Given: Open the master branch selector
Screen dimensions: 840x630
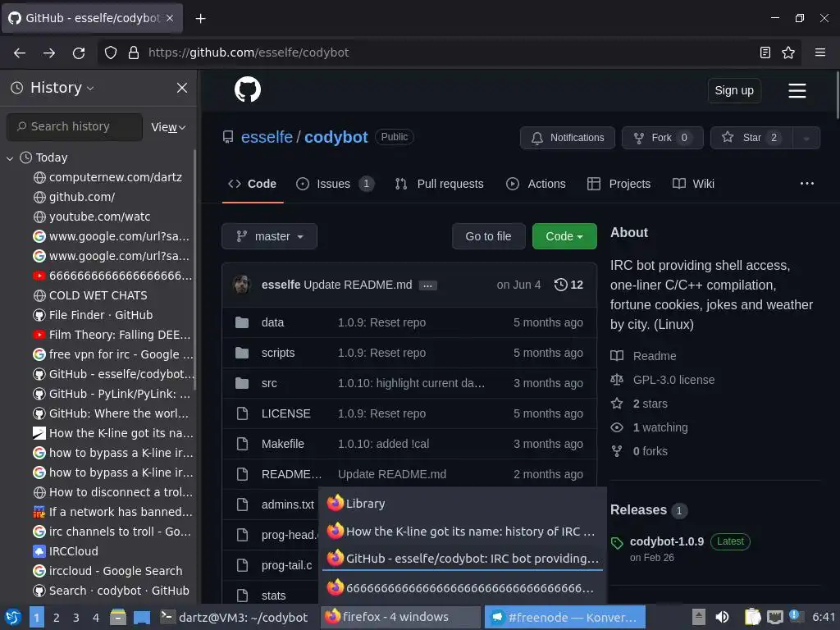Looking at the screenshot, I should (x=269, y=236).
